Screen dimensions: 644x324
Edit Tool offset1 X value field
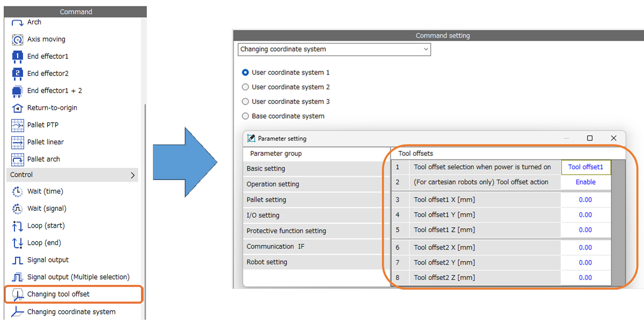point(586,200)
